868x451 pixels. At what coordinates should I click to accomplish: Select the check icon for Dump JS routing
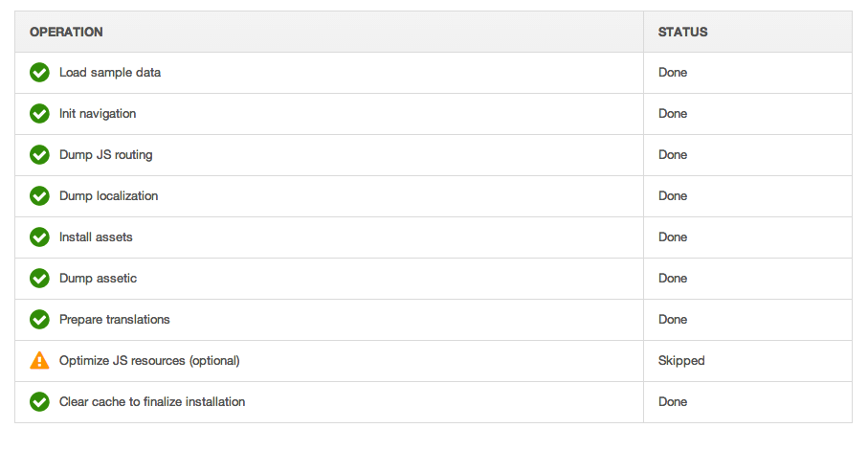click(39, 154)
